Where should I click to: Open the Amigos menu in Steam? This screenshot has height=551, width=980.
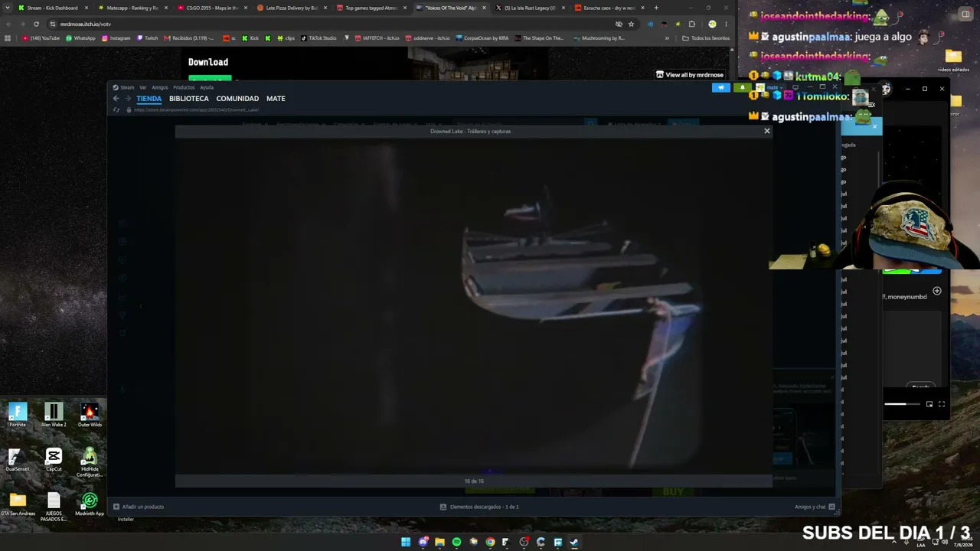(159, 87)
